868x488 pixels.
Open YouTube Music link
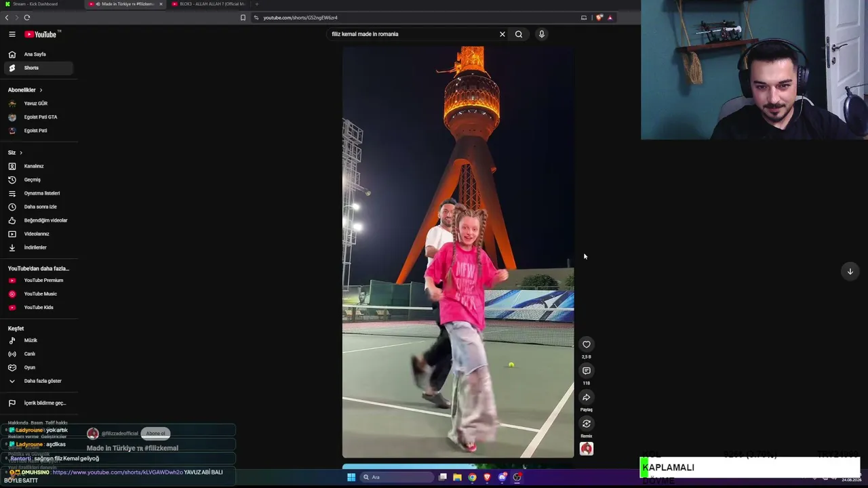[39, 293]
